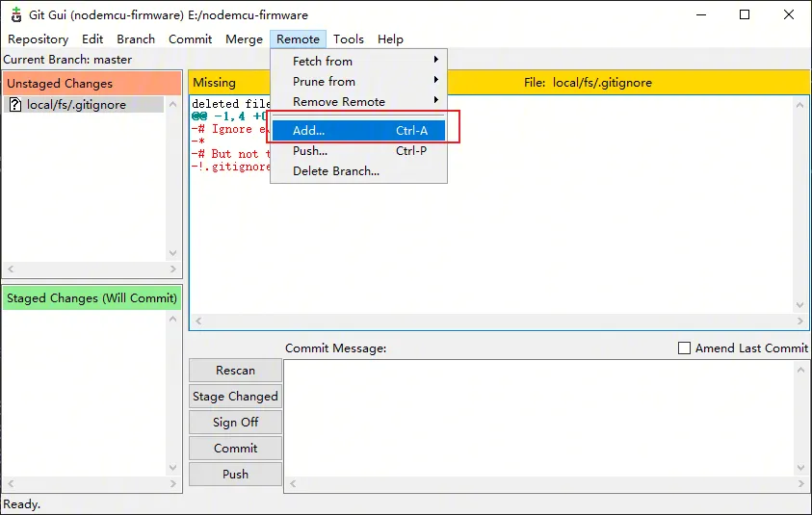Click the Stage Changed button
812x515 pixels.
(235, 397)
